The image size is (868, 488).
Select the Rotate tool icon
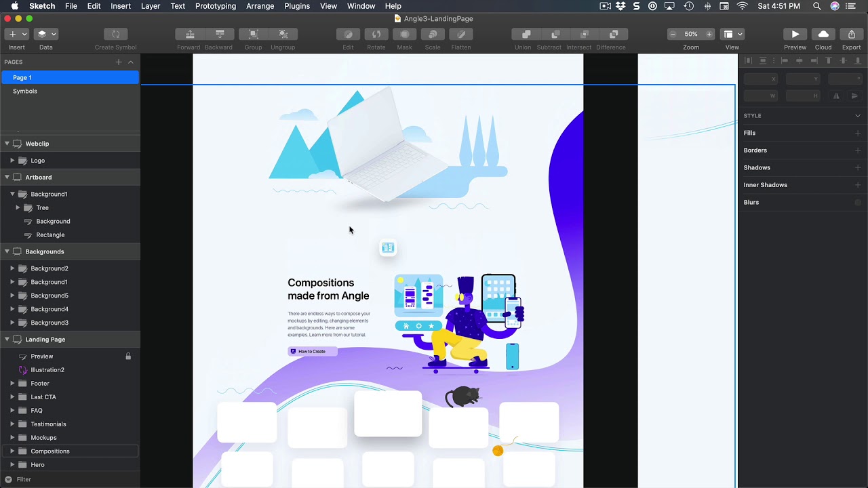(376, 34)
